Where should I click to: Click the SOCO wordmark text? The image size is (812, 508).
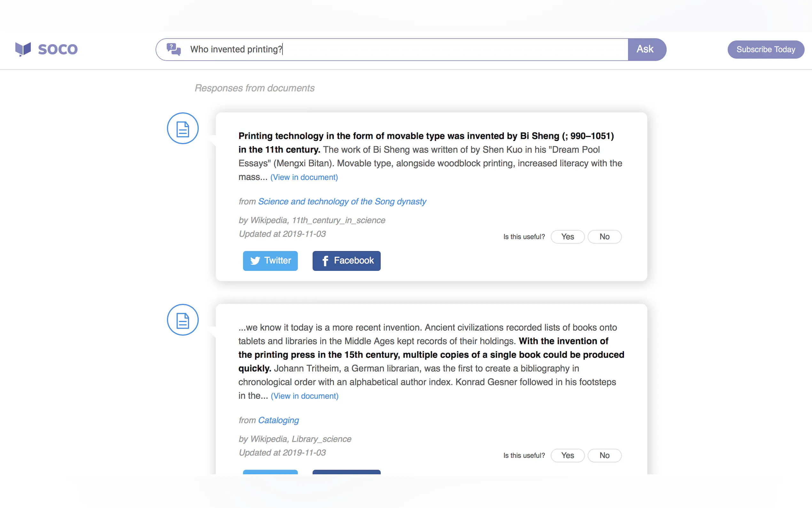tap(58, 49)
